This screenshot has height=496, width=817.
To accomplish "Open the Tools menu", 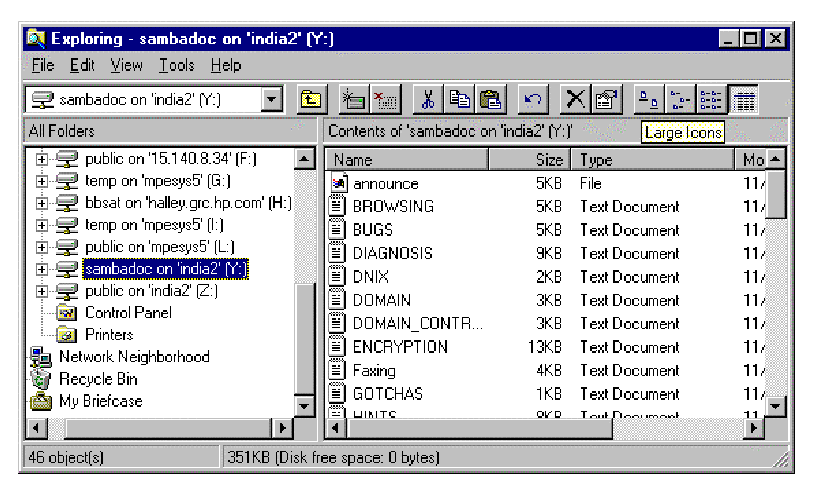I will pos(176,66).
